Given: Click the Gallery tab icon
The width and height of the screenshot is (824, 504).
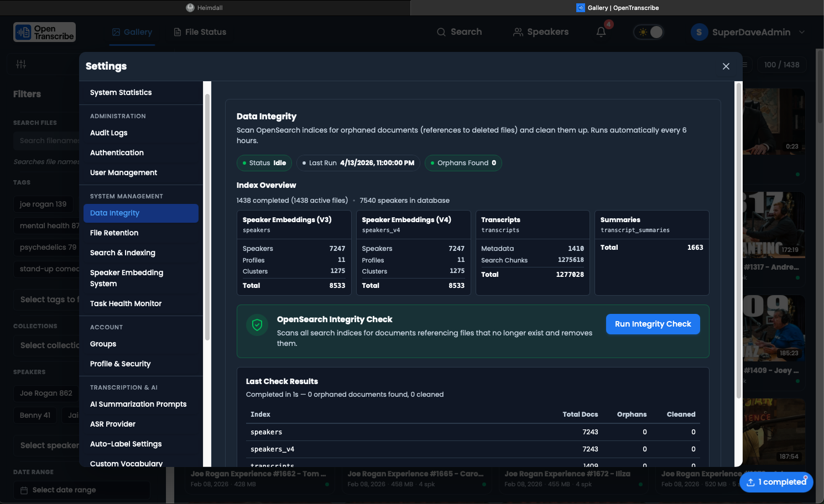Looking at the screenshot, I should coord(116,32).
